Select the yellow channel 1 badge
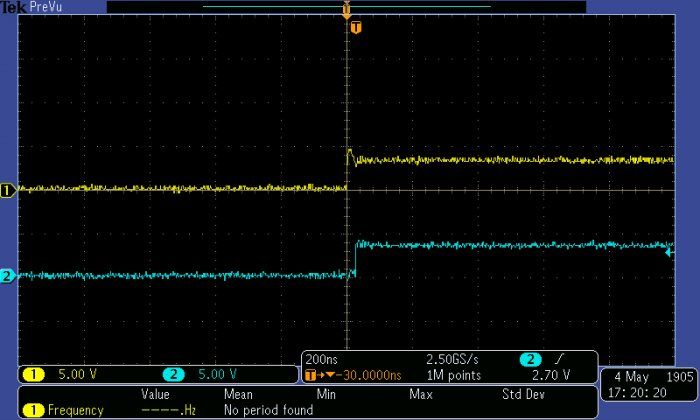 click(33, 374)
